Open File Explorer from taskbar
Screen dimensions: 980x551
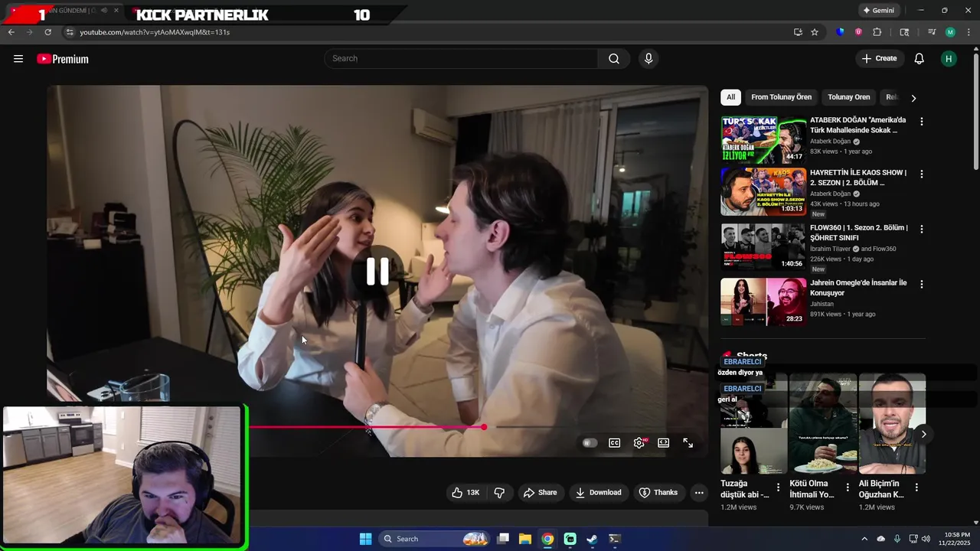point(525,539)
